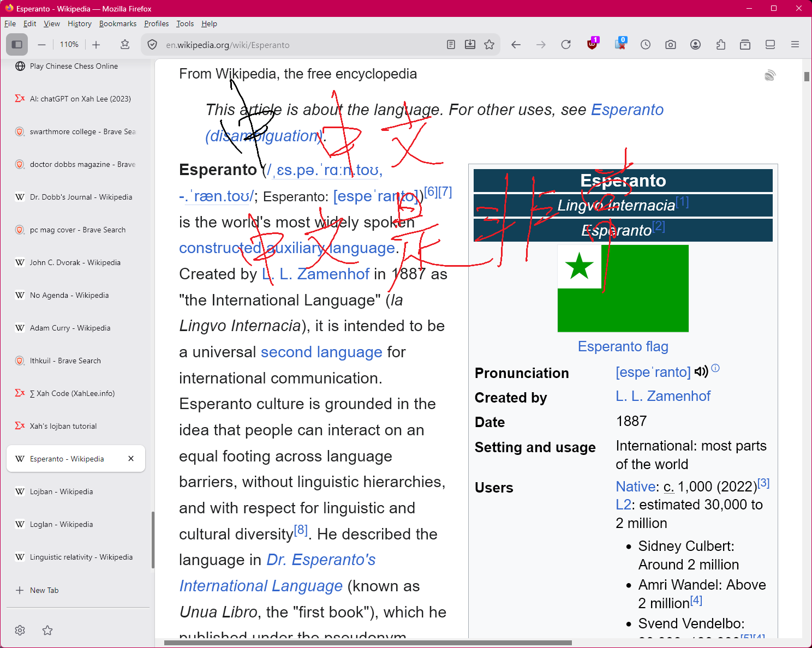812x648 pixels.
Task: Open sidebar bookmarks star icon
Action: coord(47,631)
